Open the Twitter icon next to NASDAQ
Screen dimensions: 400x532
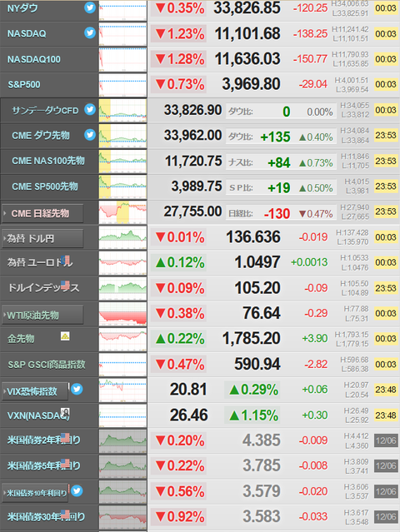(x=90, y=33)
